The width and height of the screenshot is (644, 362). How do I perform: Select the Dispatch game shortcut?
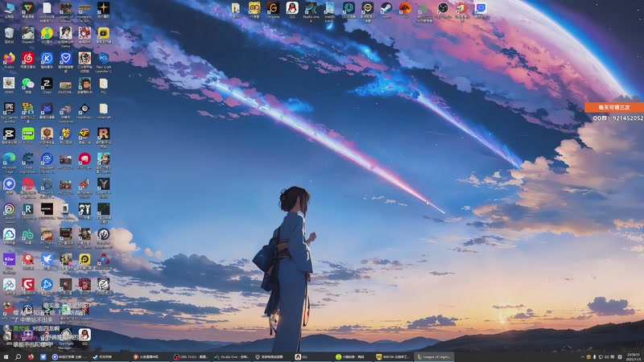[28, 35]
